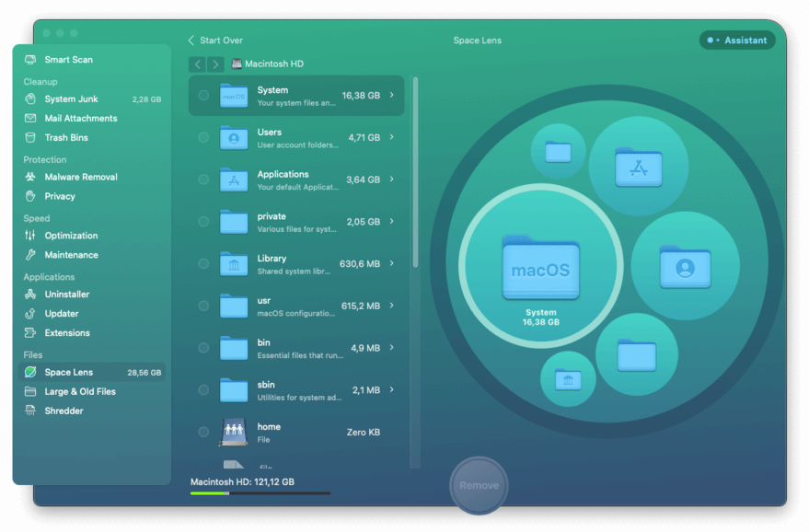The image size is (809, 532).
Task: Click the file list vertical scrollbar
Action: pyautogui.click(x=415, y=173)
